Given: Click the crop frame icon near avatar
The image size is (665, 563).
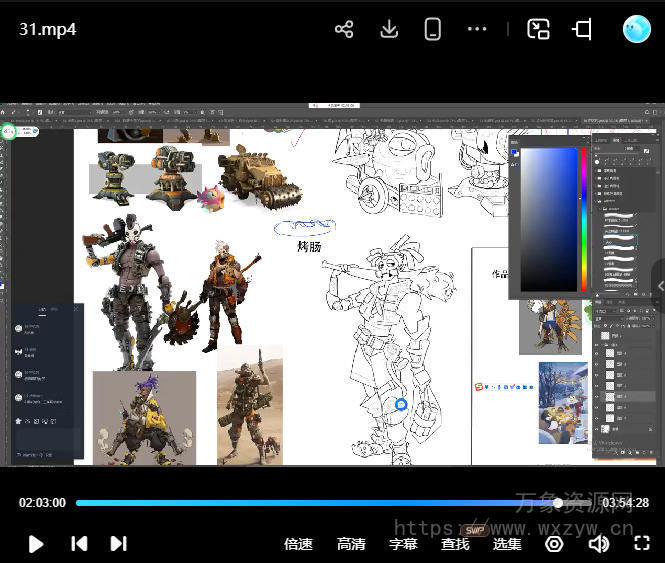Looking at the screenshot, I should tap(582, 29).
